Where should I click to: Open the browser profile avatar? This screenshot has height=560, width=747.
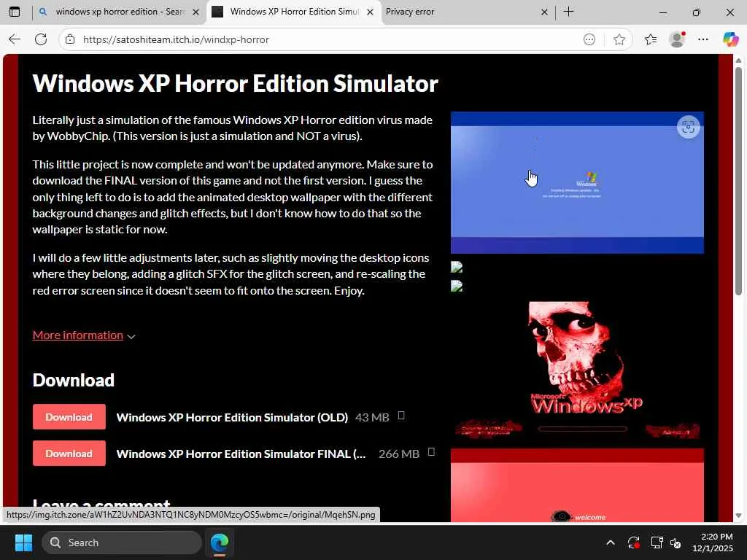tap(677, 39)
